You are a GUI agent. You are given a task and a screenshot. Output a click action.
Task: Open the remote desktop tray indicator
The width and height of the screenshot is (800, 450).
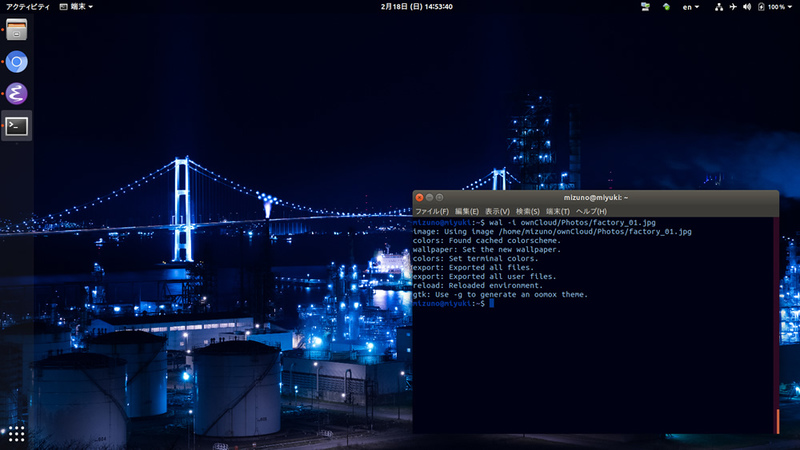645,7
